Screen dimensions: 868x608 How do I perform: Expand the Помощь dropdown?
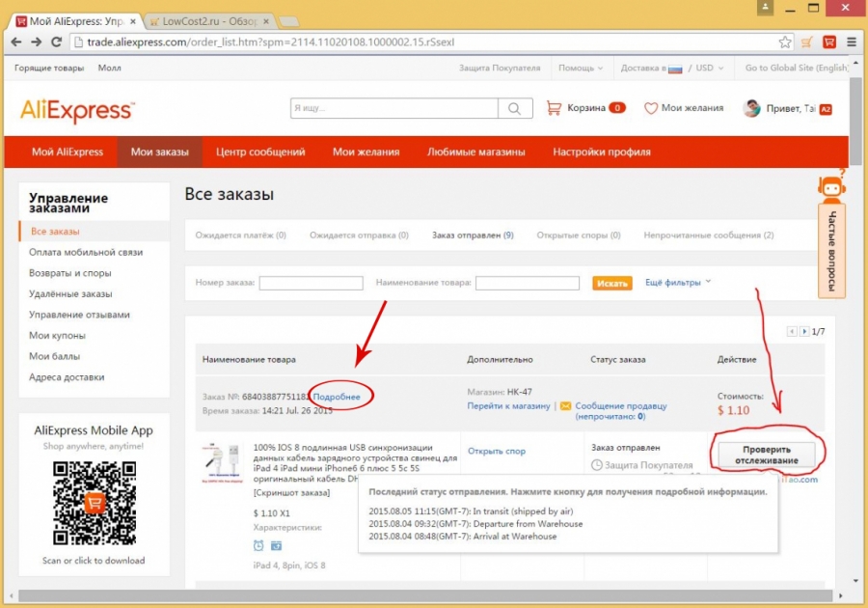pyautogui.click(x=581, y=69)
